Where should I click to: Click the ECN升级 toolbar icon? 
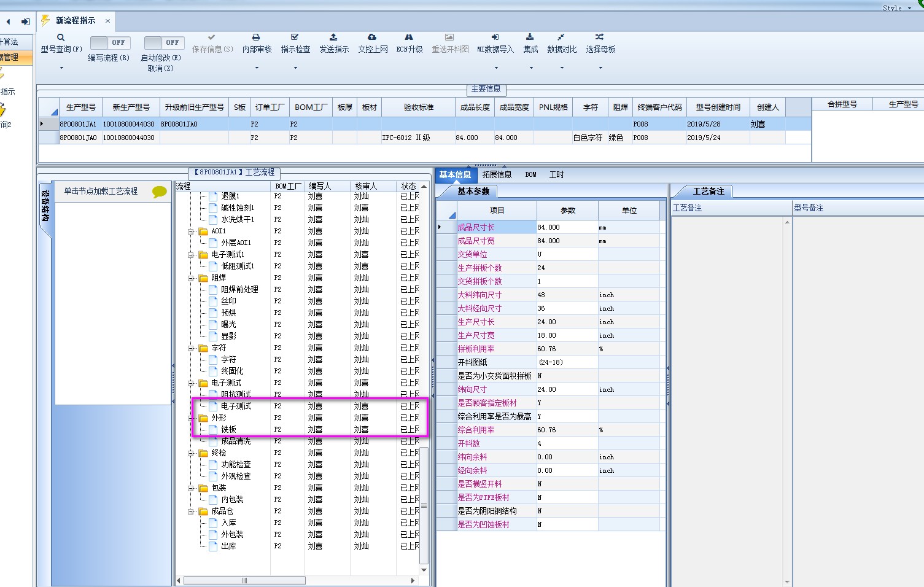tap(409, 37)
